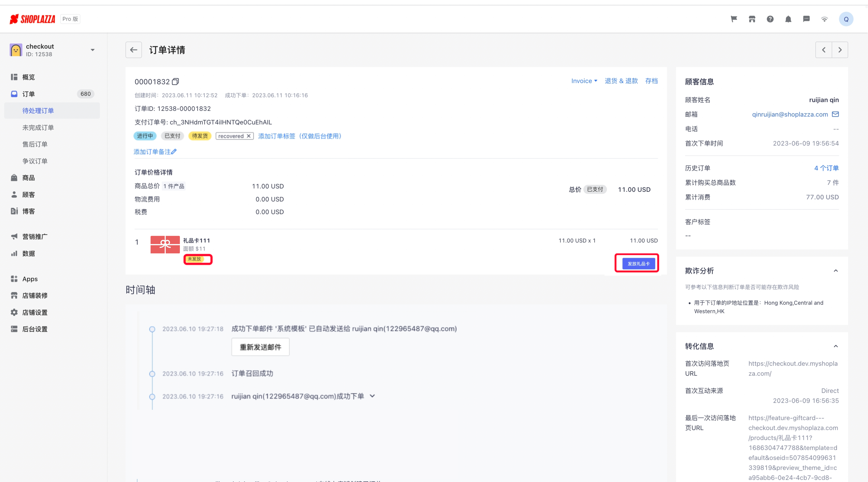This screenshot has width=868, height=482.
Task: Click 发放礼品卡 button
Action: [x=638, y=264]
